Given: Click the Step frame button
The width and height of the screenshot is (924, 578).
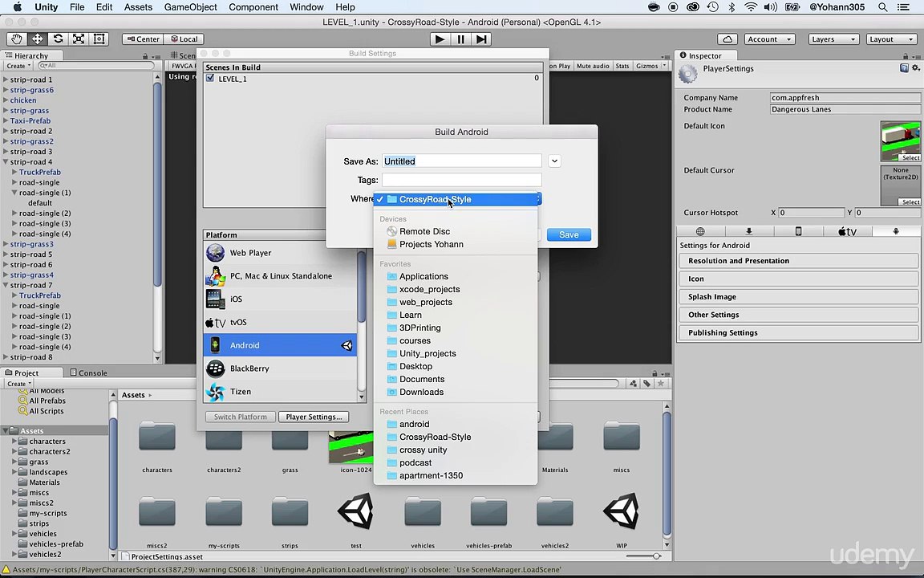Looking at the screenshot, I should [481, 39].
